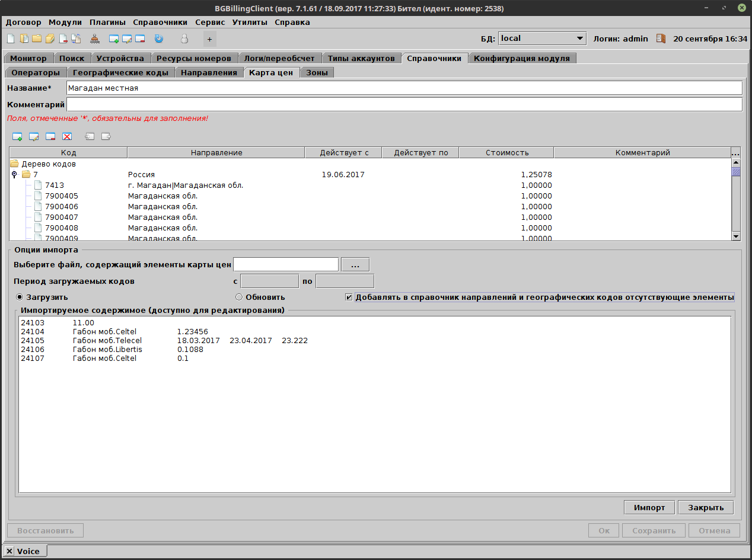This screenshot has width=752, height=560.
Task: Click the export arrow icon in the toolbar
Action: [x=106, y=136]
